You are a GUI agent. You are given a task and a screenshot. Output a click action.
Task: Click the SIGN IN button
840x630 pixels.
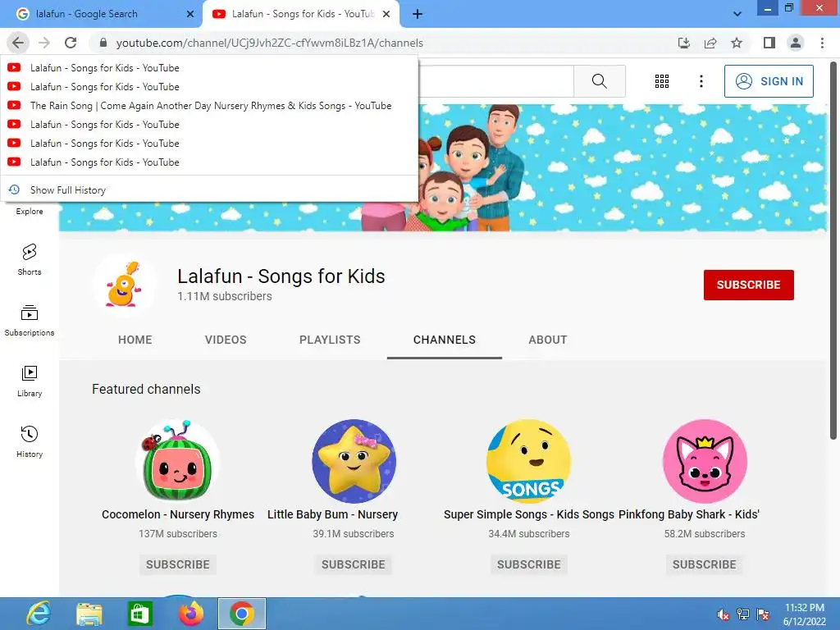point(769,81)
